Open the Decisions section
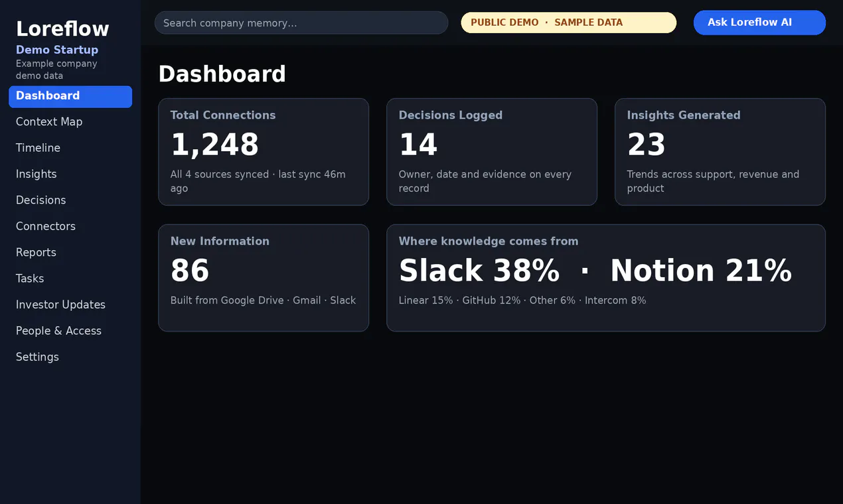 pyautogui.click(x=70, y=200)
